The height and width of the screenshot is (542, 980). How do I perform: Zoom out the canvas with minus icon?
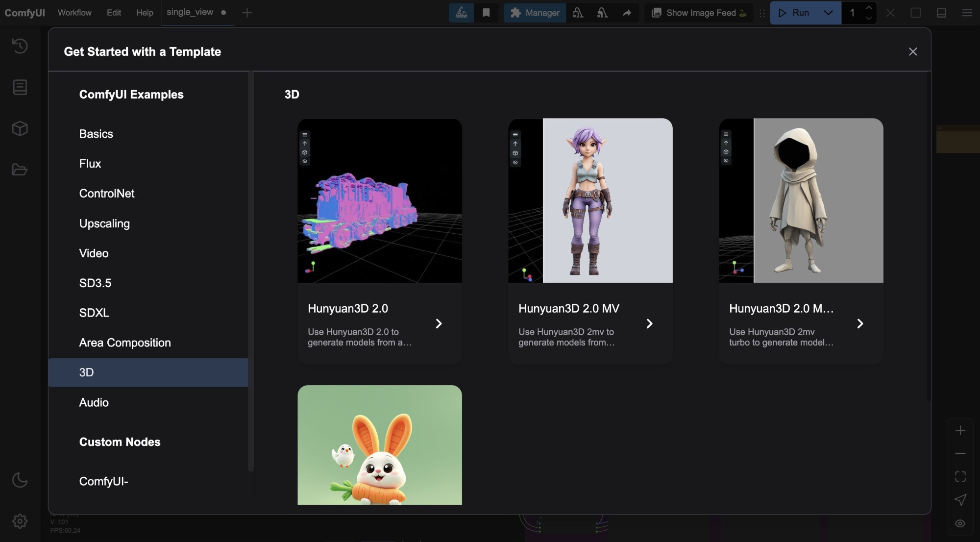960,453
